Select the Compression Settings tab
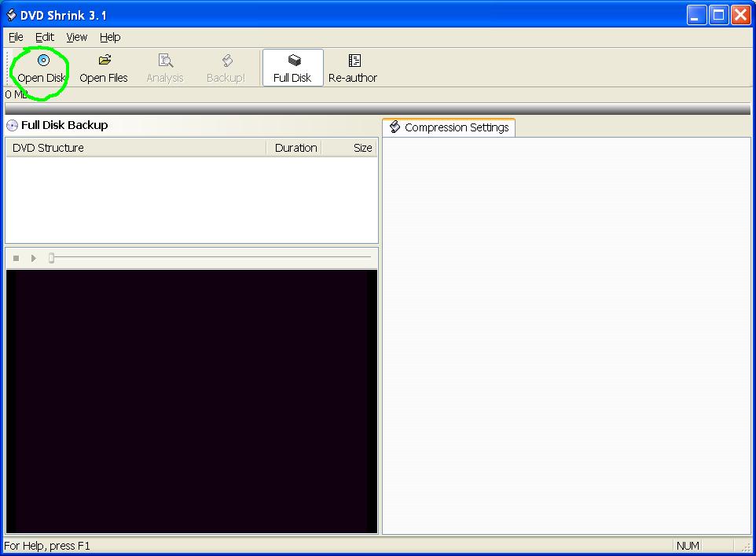This screenshot has height=556, width=756. (x=449, y=127)
